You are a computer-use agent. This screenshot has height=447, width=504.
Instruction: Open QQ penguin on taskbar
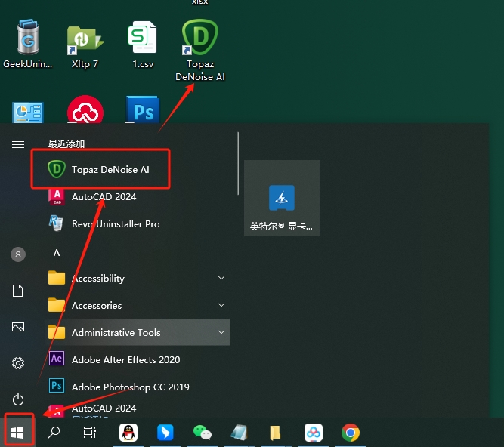pos(128,433)
